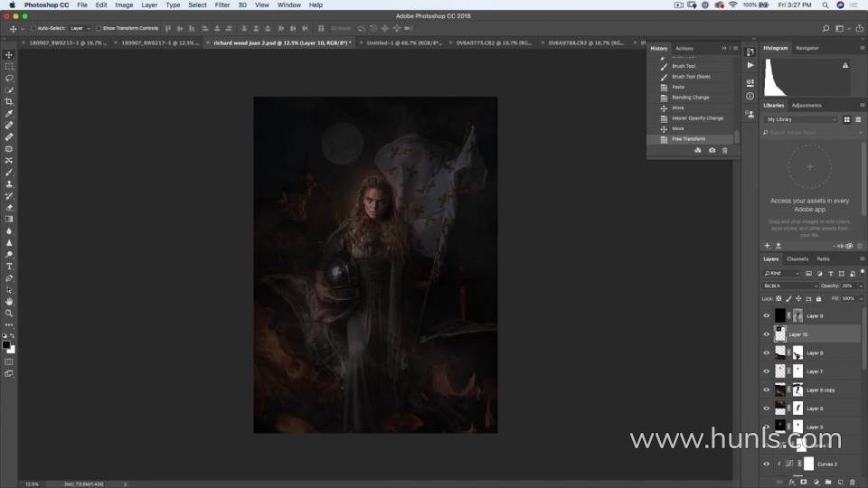
Task: Delete current state in History panel
Action: pos(724,151)
